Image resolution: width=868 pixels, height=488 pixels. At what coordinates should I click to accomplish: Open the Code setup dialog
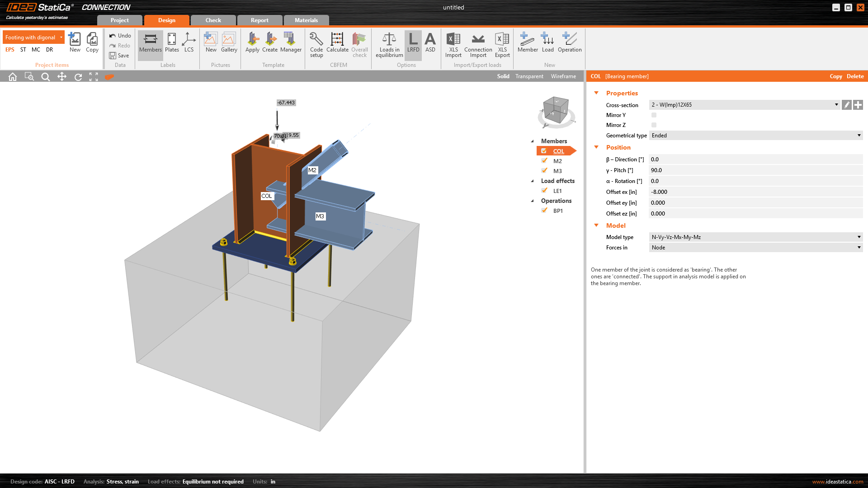pos(316,44)
